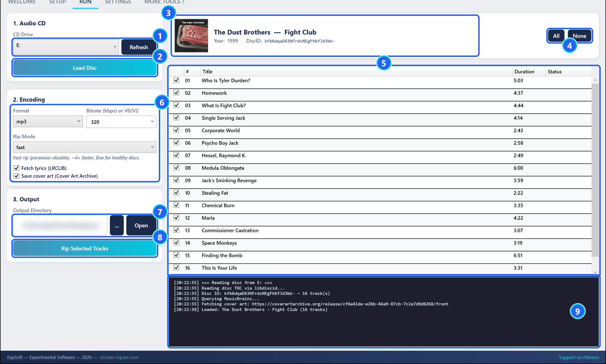Click the 6:51 duration of Finding the Bomb
The width and height of the screenshot is (606, 364).
click(518, 256)
